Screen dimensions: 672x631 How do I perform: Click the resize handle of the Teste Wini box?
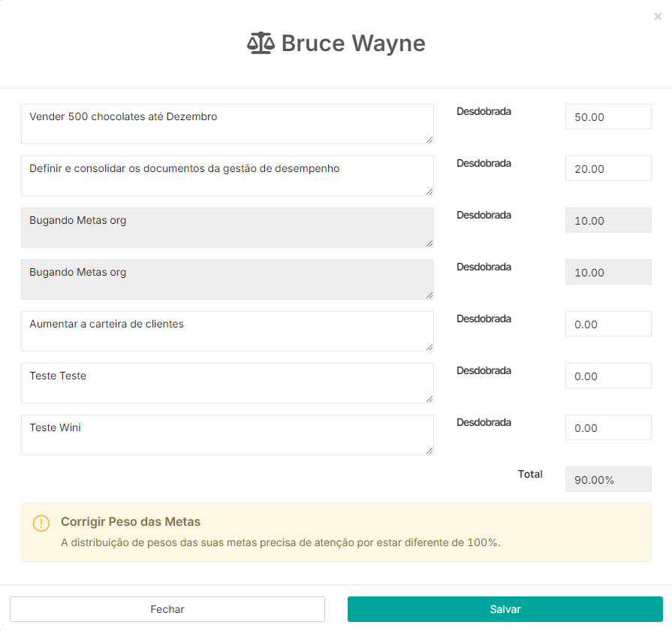point(429,451)
